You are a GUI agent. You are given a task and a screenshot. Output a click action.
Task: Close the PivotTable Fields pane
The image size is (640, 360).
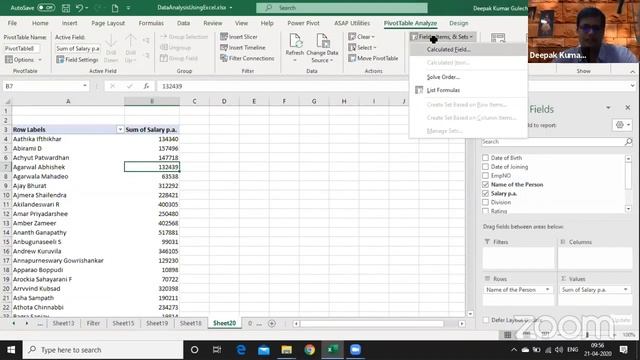click(627, 107)
